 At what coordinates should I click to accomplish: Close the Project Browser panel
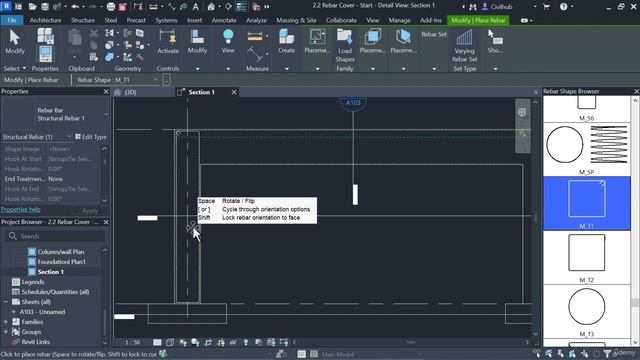pyautogui.click(x=106, y=222)
